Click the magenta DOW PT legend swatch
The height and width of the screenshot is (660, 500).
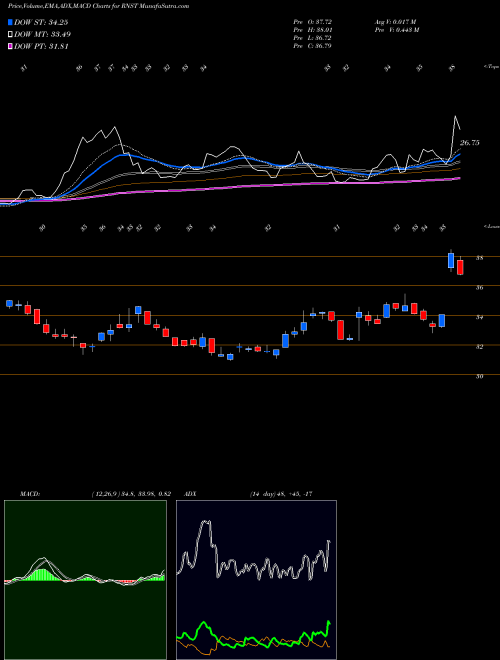(11, 46)
